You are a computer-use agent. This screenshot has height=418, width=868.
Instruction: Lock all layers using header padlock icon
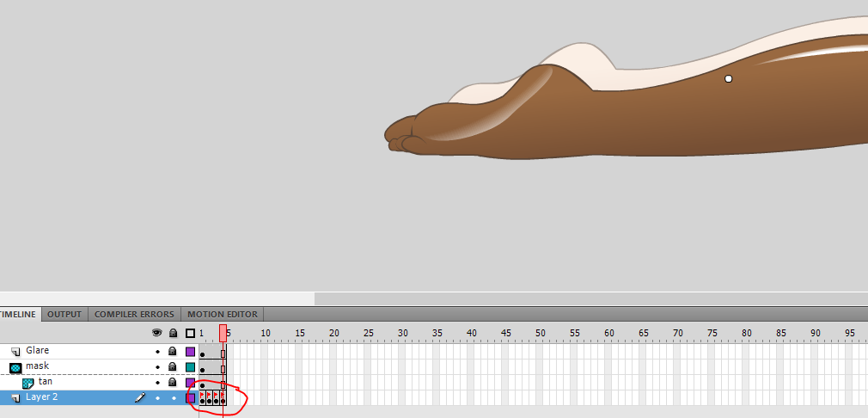tap(173, 333)
